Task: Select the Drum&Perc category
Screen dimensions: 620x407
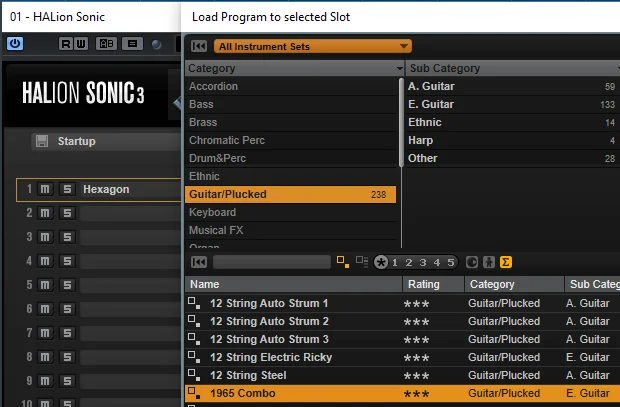Action: point(291,158)
